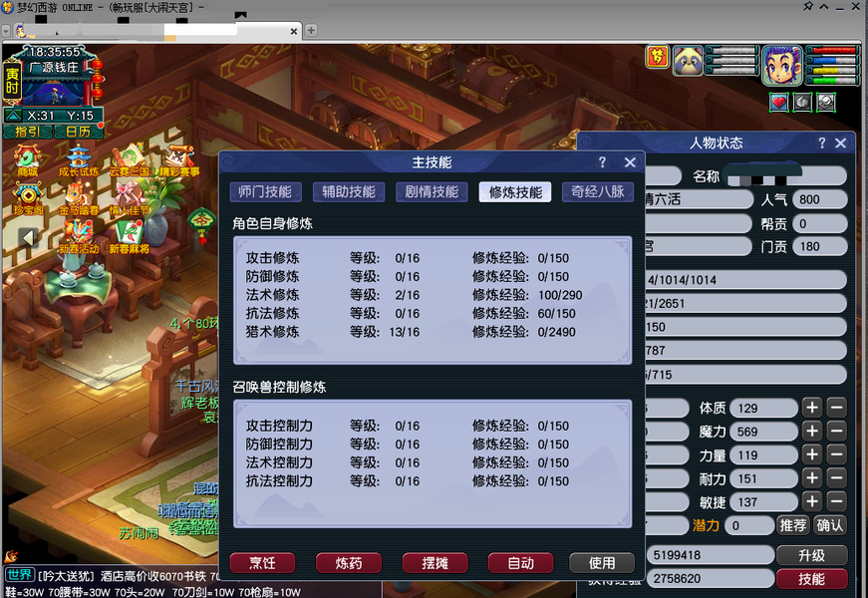Click the 炼药 alchemy button
Image resolution: width=868 pixels, height=598 pixels.
349,563
